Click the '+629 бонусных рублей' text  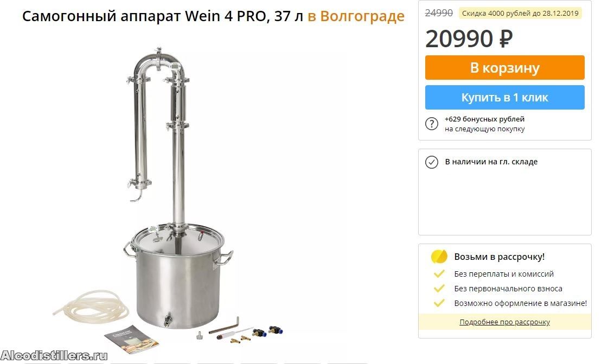click(484, 119)
